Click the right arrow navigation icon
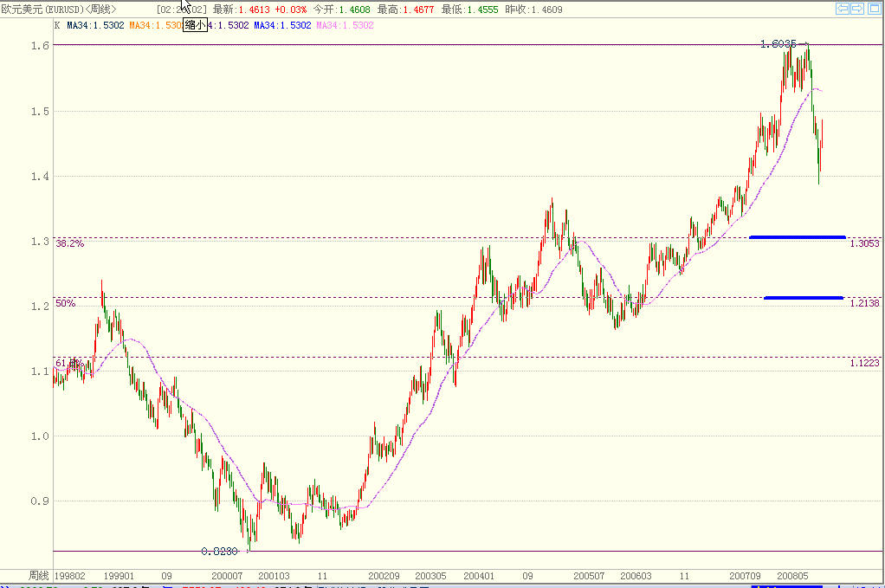This screenshot has height=588, width=885. coord(856,9)
